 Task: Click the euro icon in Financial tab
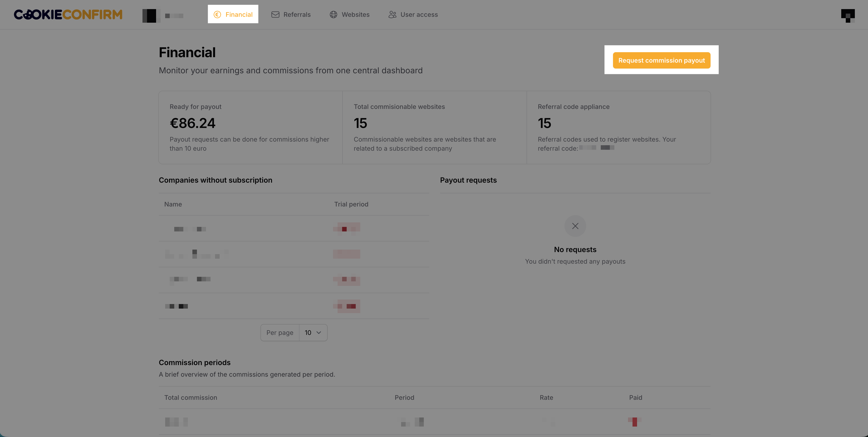click(x=217, y=15)
